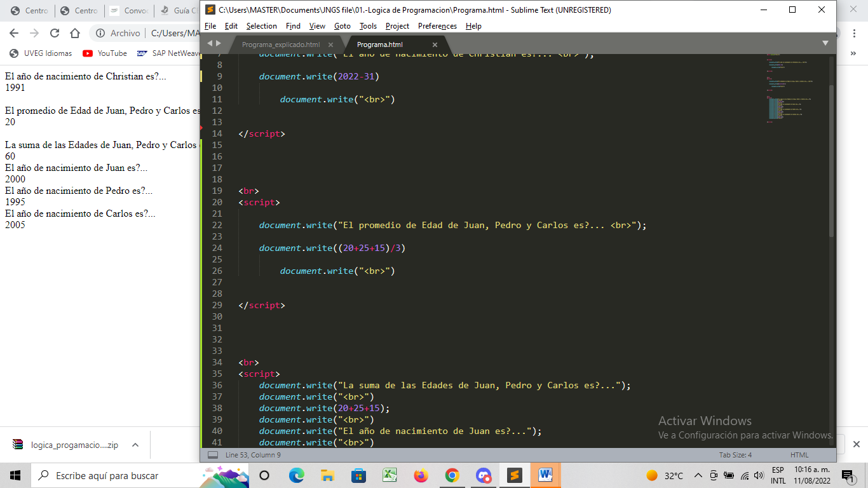Open volume control in system tray
Screen dimensions: 868x488
coord(758,475)
